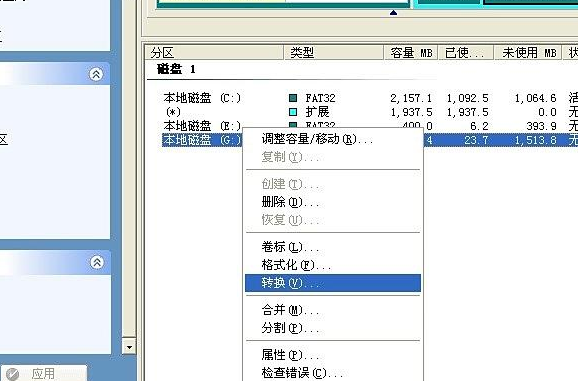The image size is (578, 381).
Task: Click the 已使... column header
Action: [466, 53]
